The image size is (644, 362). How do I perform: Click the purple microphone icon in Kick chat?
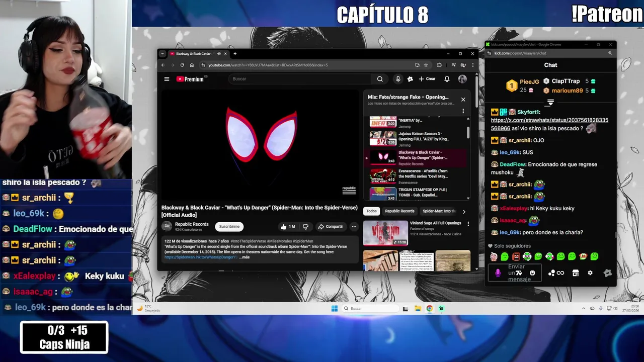(x=498, y=273)
